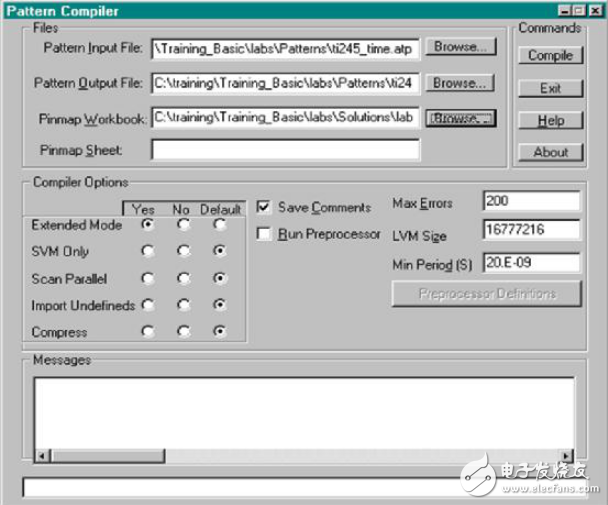
Task: Set Compress option to Yes
Action: click(148, 331)
